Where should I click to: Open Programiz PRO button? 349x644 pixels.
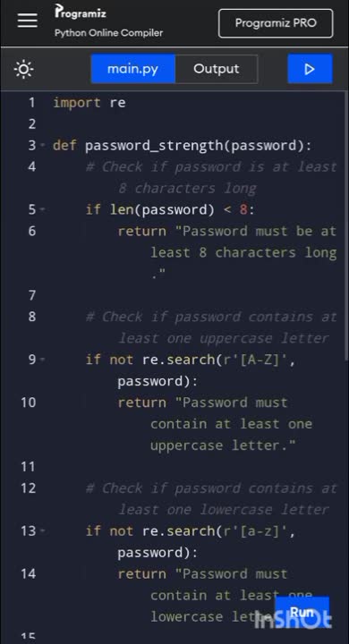click(x=276, y=23)
